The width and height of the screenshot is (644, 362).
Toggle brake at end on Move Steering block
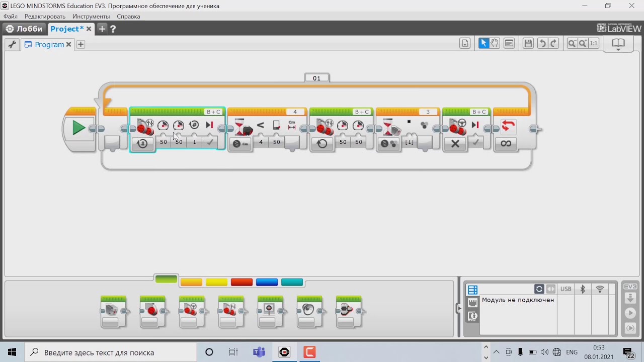tap(475, 142)
